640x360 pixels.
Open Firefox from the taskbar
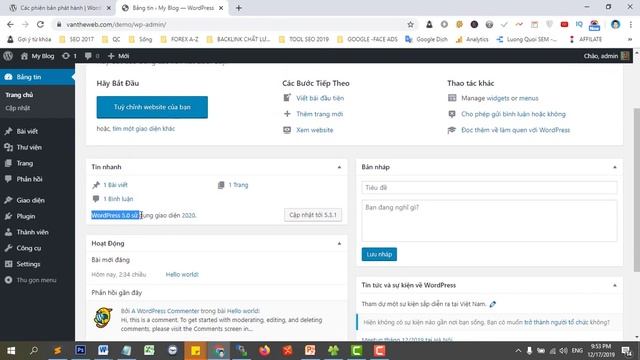[264, 351]
